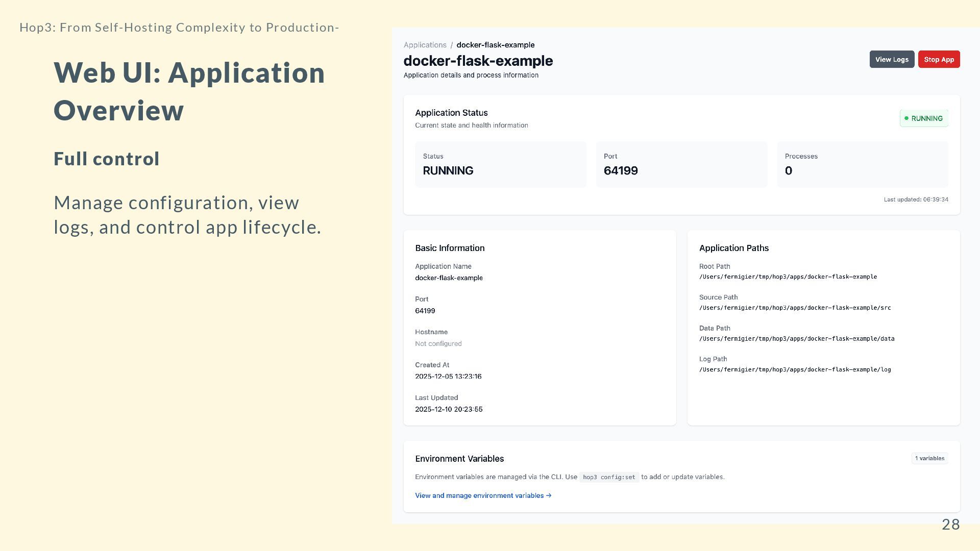The width and height of the screenshot is (980, 551).
Task: Select the Root Path value text
Action: coord(788,277)
